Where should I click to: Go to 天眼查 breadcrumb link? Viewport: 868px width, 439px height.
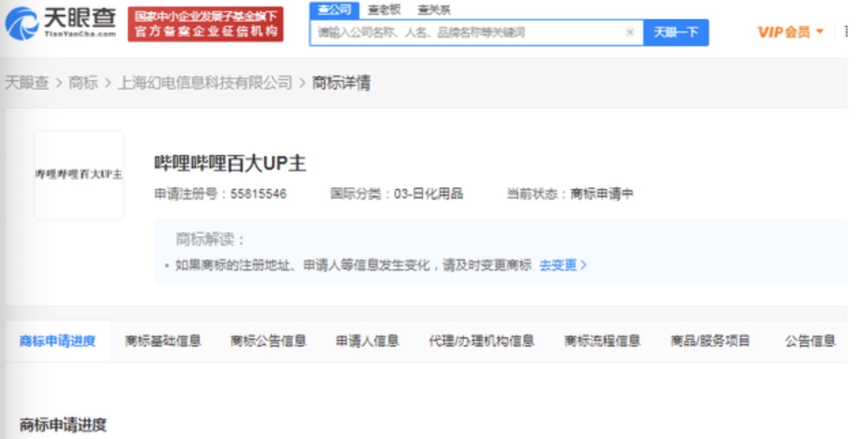pos(27,83)
